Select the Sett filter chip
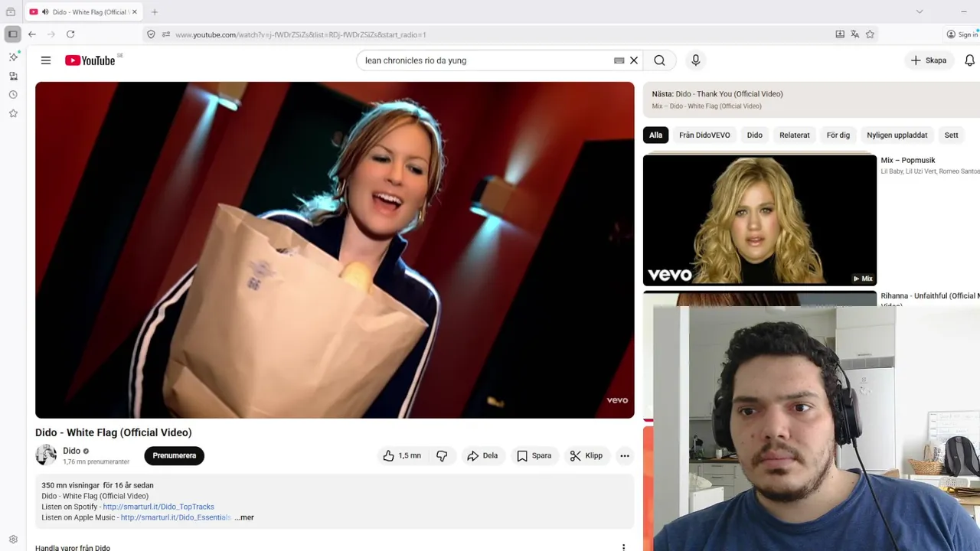The width and height of the screenshot is (980, 551). 952,135
